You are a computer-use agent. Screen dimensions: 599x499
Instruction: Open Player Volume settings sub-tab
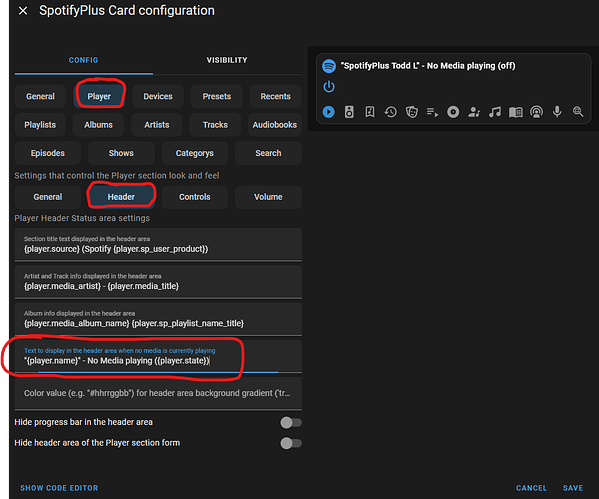coord(268,197)
